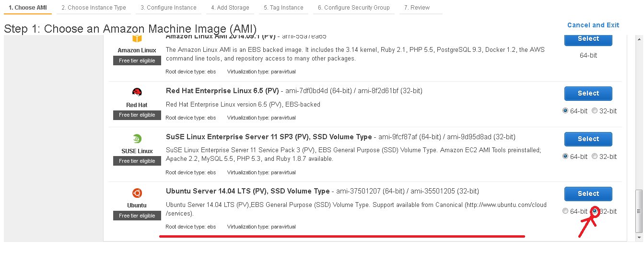
Task: Click the 'Red Hat' label under logo
Action: [137, 105]
